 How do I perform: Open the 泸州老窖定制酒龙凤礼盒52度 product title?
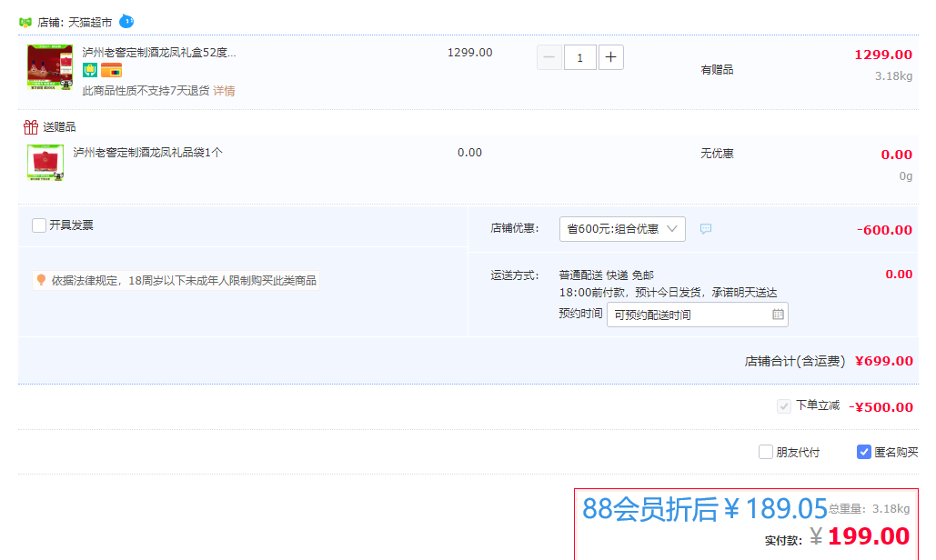click(159, 53)
